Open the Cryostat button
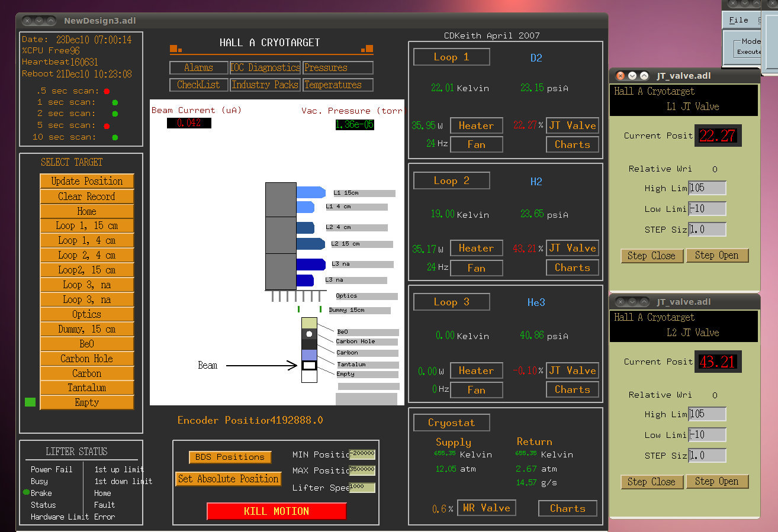This screenshot has width=778, height=532. coord(452,423)
